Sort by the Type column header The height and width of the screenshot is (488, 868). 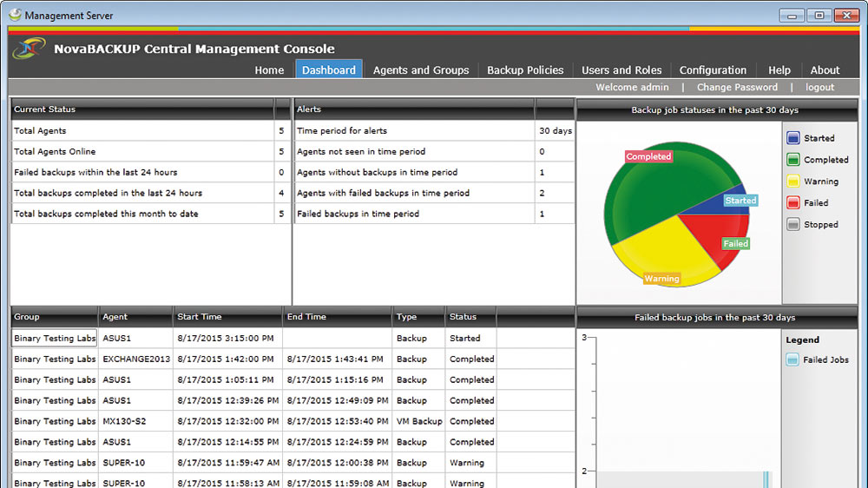pyautogui.click(x=418, y=317)
